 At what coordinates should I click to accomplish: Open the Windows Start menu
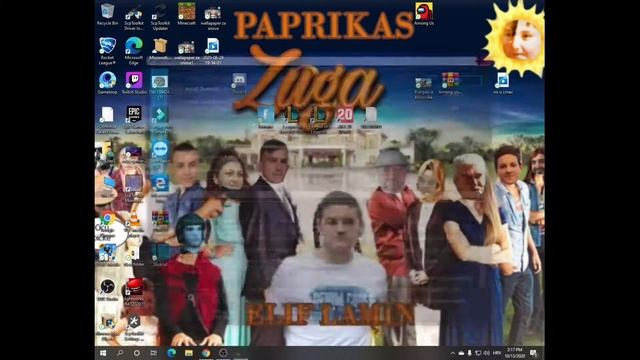pos(103,353)
